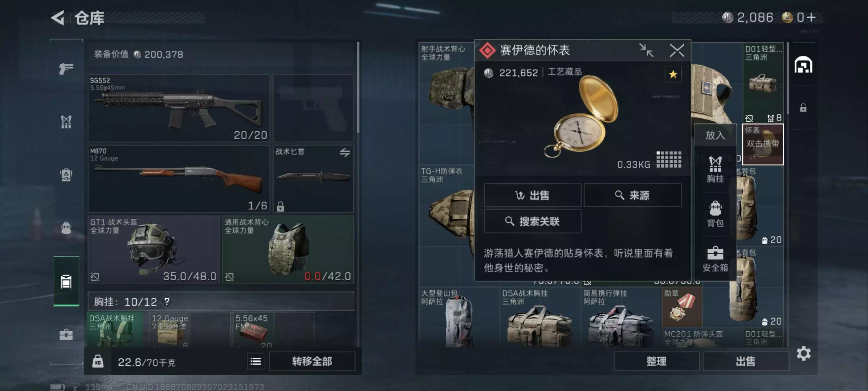The image size is (868, 391).
Task: Click the 转移全部 transfer all button
Action: click(x=312, y=361)
